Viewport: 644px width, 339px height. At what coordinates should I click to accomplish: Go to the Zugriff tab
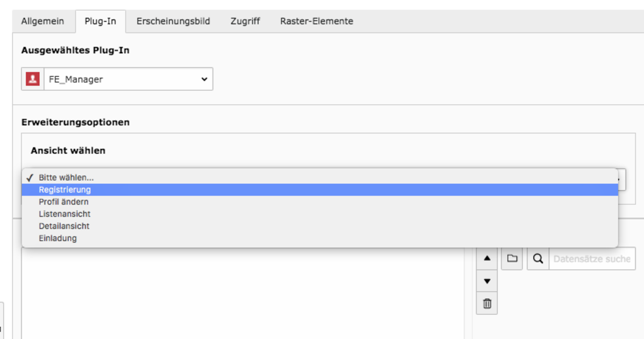point(245,21)
